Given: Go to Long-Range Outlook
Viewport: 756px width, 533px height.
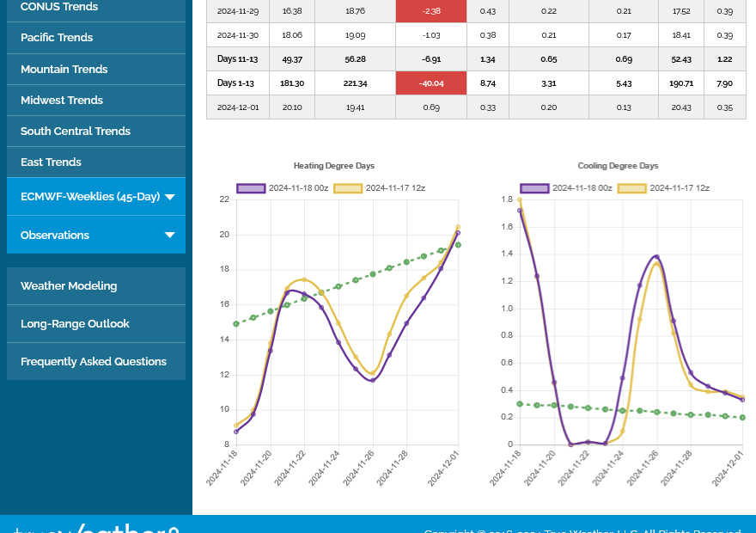Looking at the screenshot, I should click(x=96, y=323).
